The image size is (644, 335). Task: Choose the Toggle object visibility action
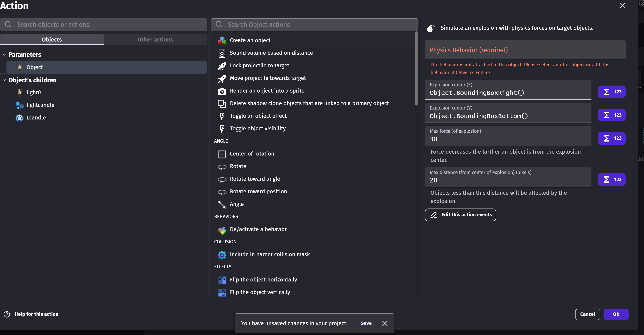(313, 129)
